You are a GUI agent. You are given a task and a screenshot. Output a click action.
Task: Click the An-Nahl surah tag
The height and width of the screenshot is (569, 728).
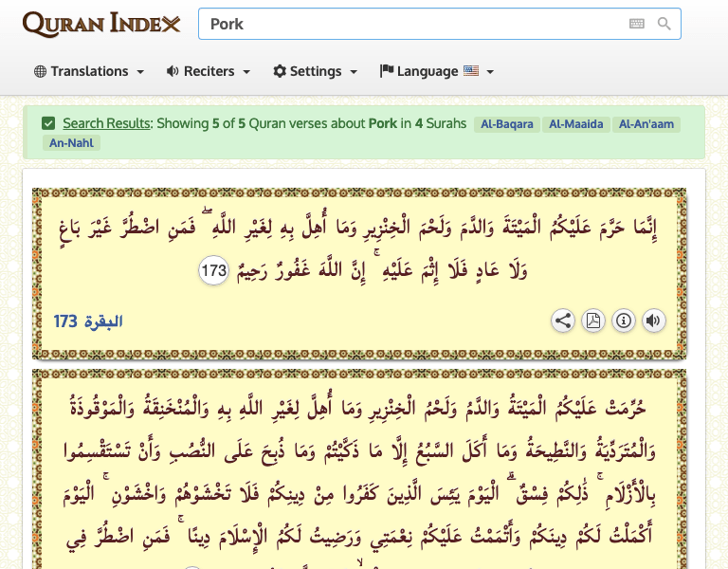pos(71,143)
